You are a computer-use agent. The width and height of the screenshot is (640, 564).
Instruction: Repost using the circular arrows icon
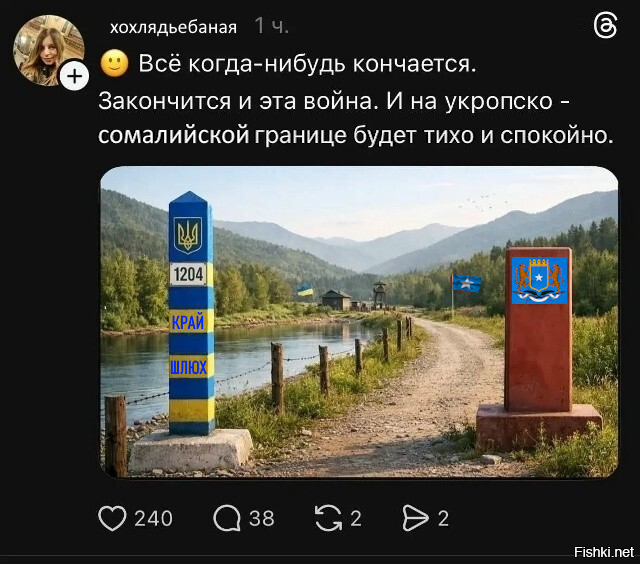(x=328, y=518)
